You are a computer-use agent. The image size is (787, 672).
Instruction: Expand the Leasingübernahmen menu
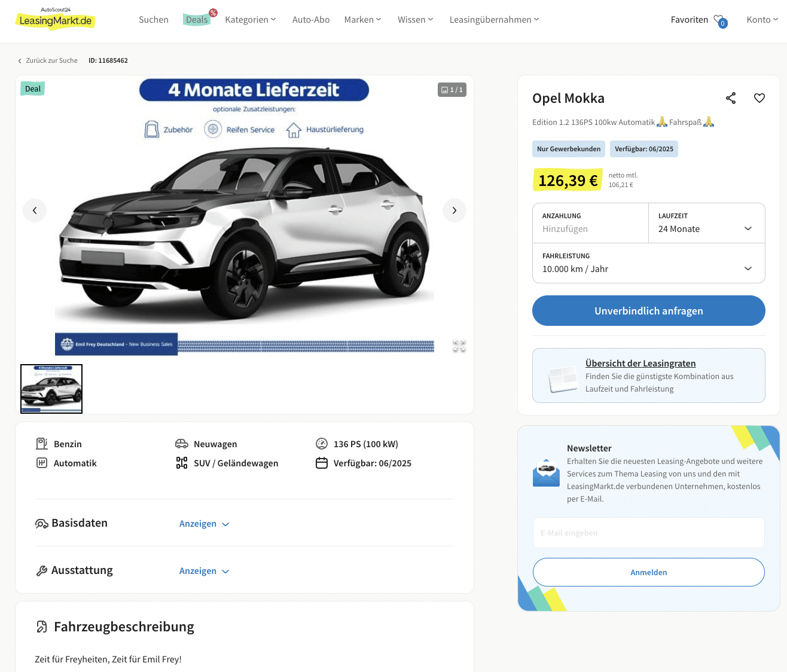click(x=494, y=20)
